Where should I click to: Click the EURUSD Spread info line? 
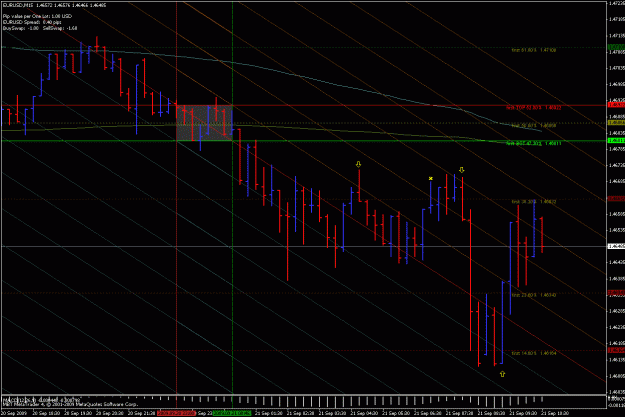(x=32, y=22)
